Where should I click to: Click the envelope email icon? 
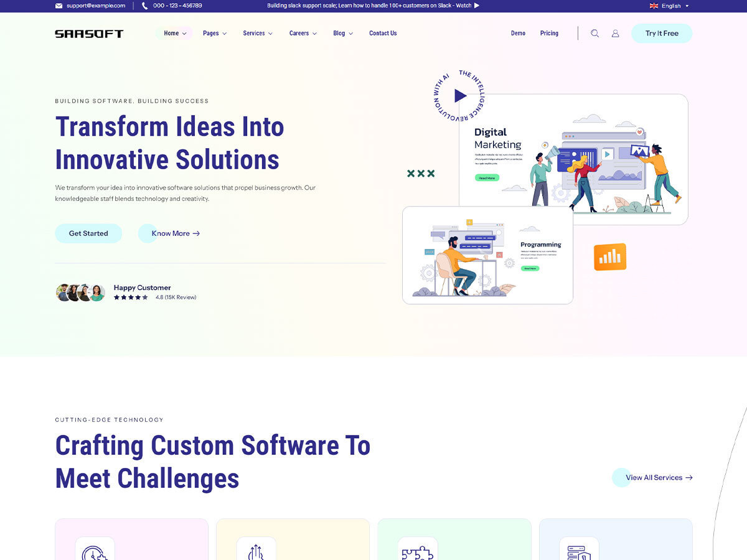[x=59, y=6]
